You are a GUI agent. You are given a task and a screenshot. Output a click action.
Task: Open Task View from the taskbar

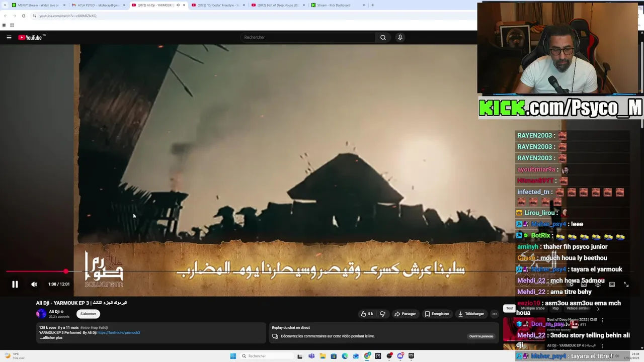coord(300,356)
